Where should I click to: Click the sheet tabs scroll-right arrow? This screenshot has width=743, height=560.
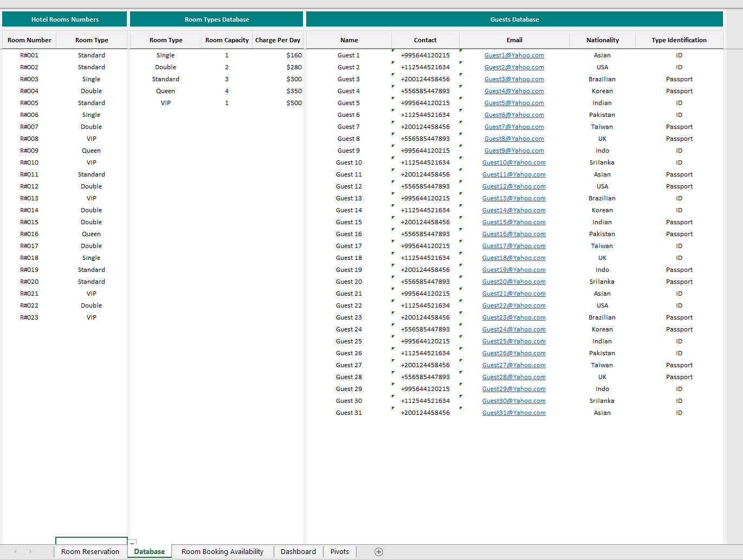click(x=30, y=552)
